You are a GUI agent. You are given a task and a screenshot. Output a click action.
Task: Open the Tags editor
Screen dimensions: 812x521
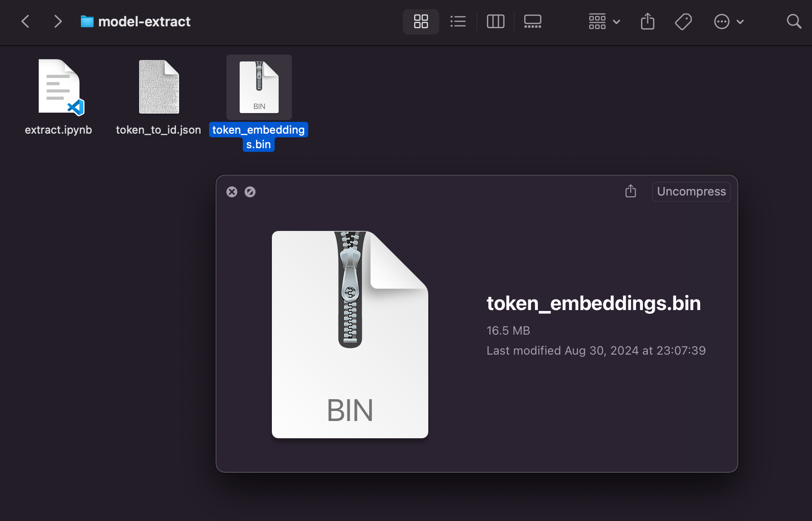pos(684,21)
